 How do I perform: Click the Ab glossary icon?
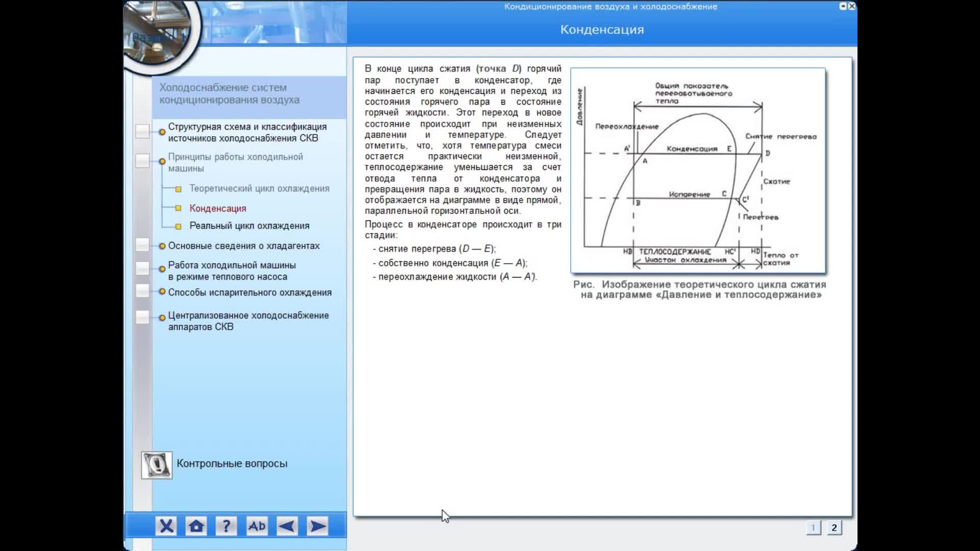click(256, 526)
